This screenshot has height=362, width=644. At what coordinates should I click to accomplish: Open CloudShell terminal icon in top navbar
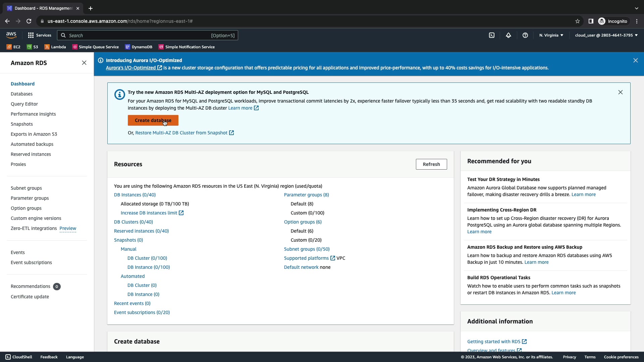click(492, 35)
